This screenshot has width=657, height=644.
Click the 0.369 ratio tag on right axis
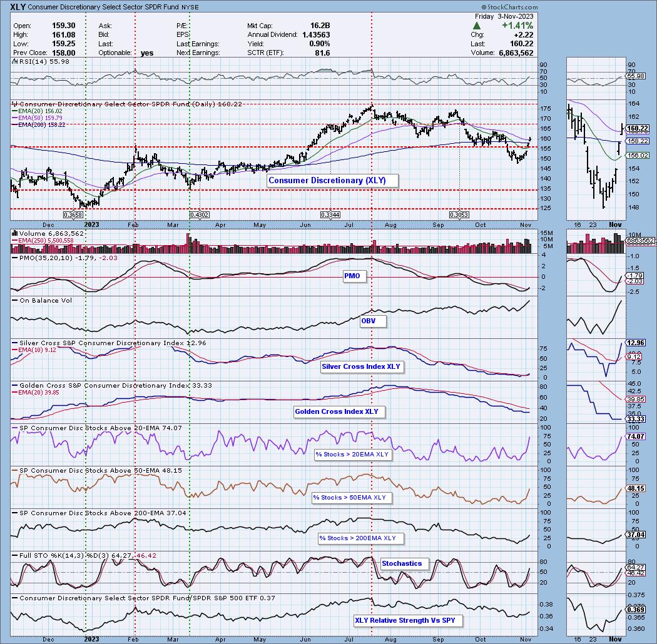pos(636,610)
